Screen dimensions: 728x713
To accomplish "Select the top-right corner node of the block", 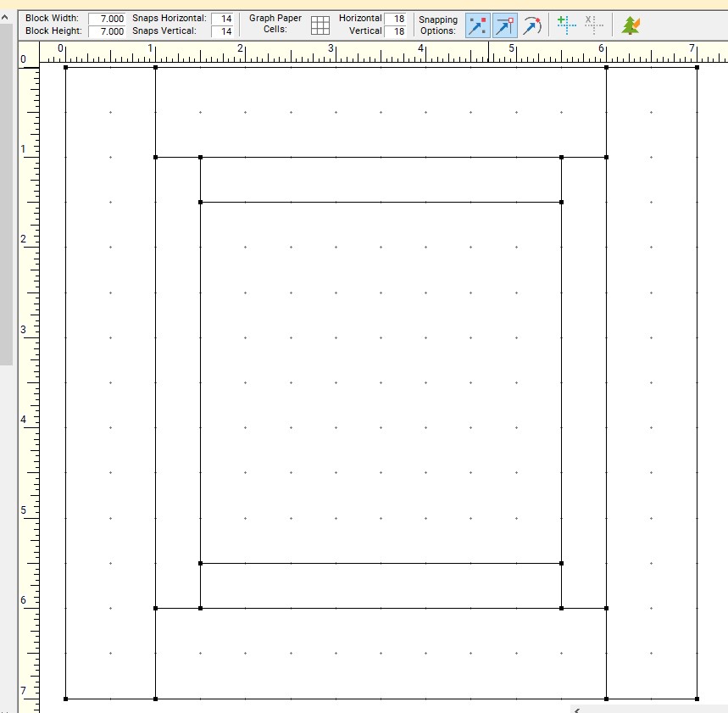I will [697, 68].
